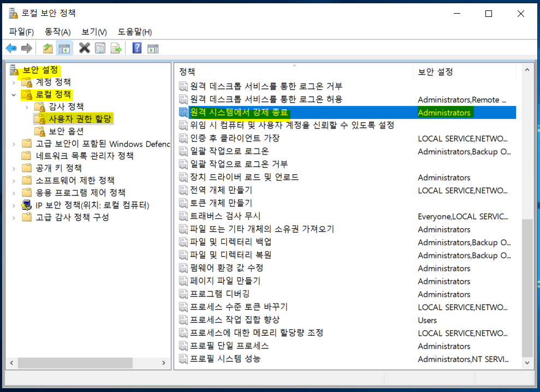Click tree pane scroll left arrow
The height and width of the screenshot is (392, 540).
11,363
